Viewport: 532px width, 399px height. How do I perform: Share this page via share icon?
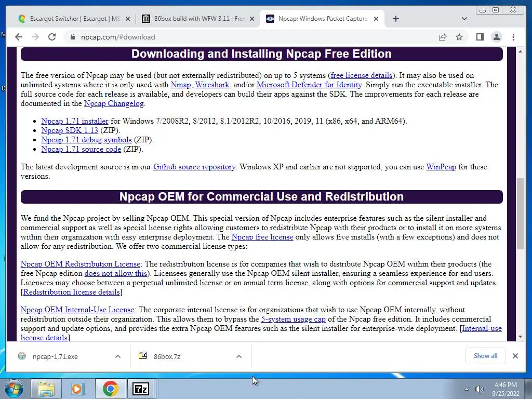click(443, 37)
